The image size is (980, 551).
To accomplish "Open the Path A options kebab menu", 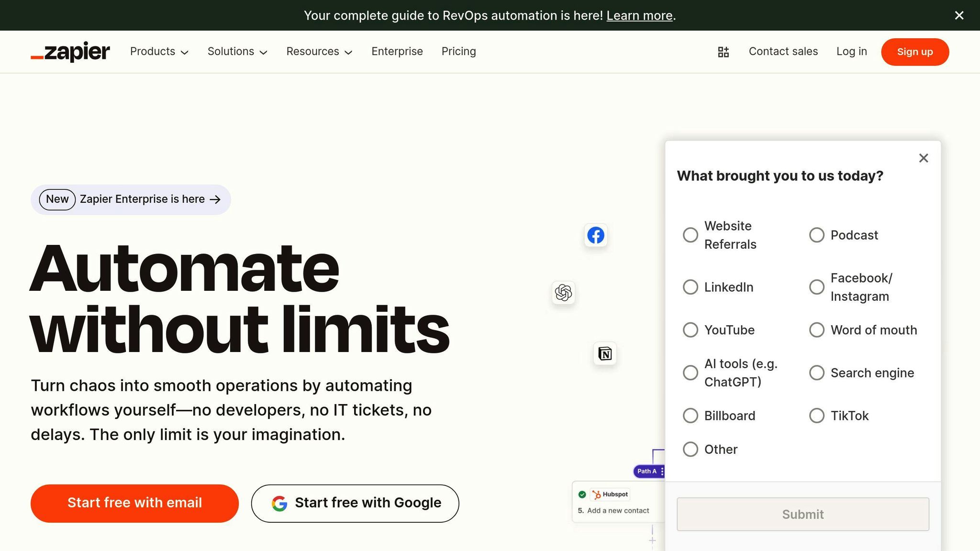I will coord(662,471).
